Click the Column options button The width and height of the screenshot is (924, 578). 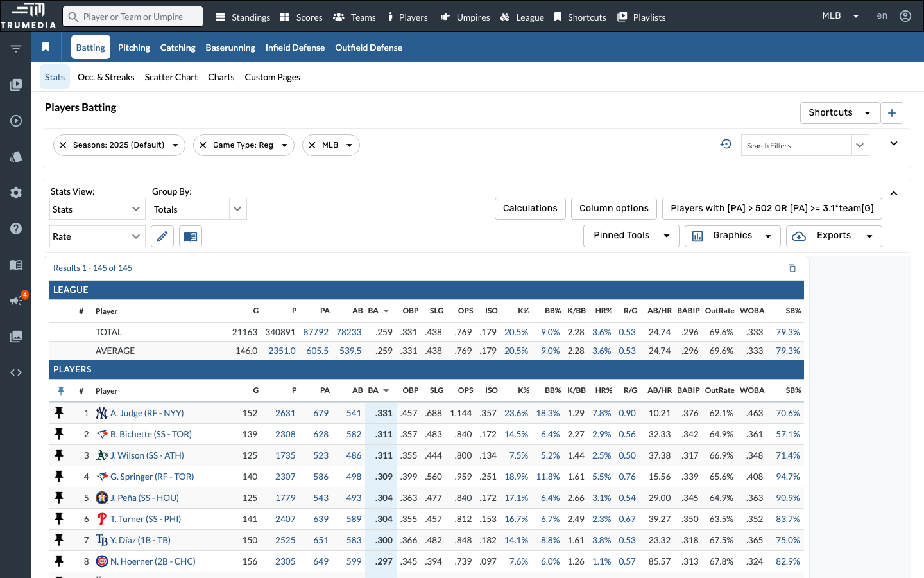point(614,209)
